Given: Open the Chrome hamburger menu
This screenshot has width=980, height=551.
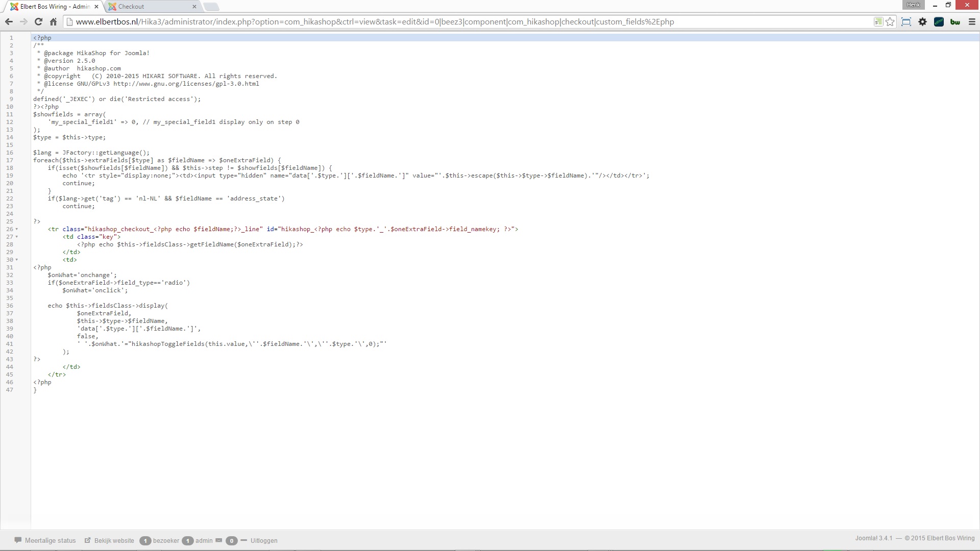Looking at the screenshot, I should [972, 21].
